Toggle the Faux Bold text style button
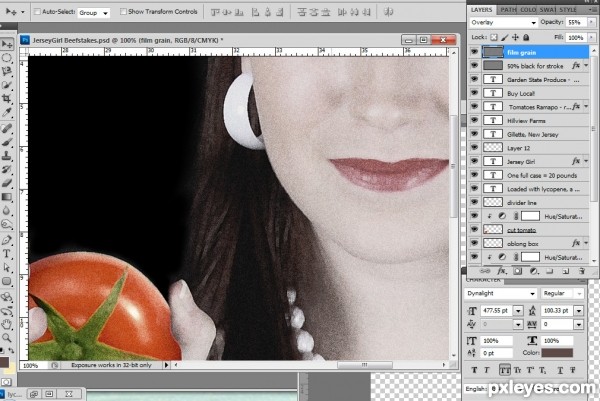This screenshot has width=600, height=401. click(x=474, y=370)
